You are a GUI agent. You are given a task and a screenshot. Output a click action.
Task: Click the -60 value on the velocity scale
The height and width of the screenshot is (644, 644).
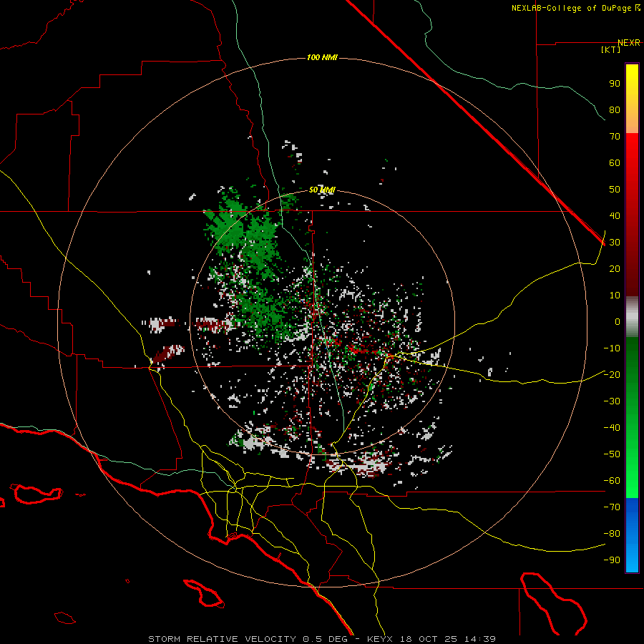pos(612,481)
